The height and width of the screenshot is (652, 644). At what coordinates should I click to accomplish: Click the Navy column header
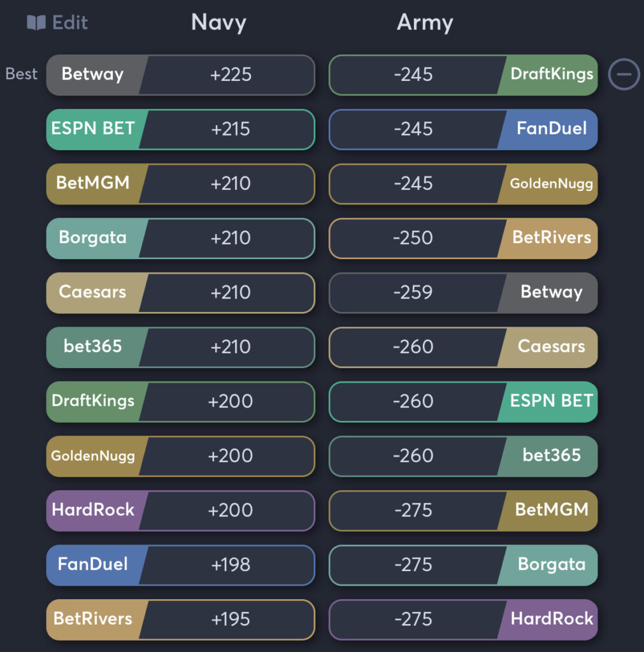[218, 22]
